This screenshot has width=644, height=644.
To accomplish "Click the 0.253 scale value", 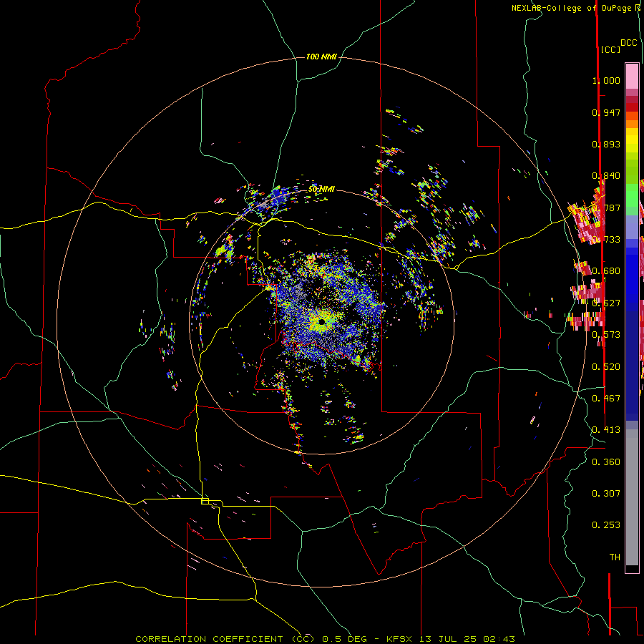I will coord(606,525).
